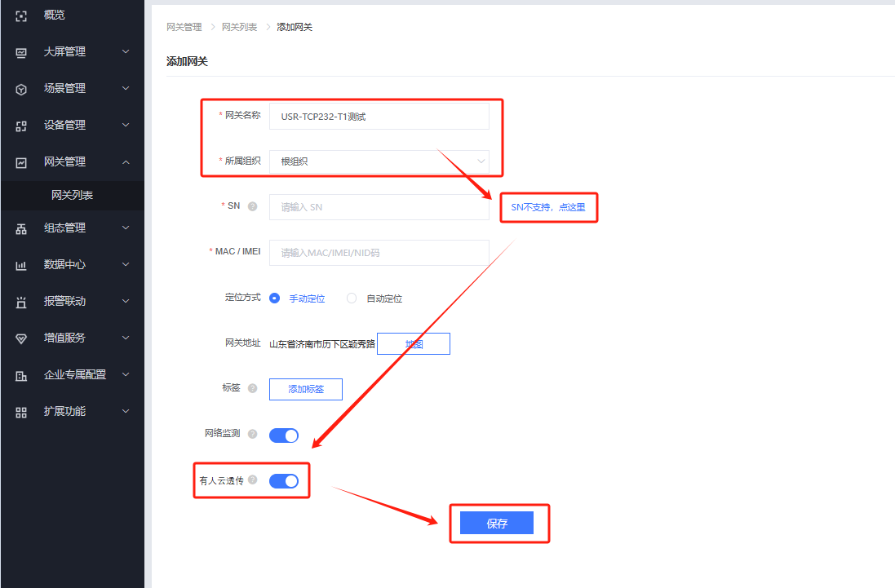
Task: Click the 数据中心 bar chart icon
Action: pos(22,265)
